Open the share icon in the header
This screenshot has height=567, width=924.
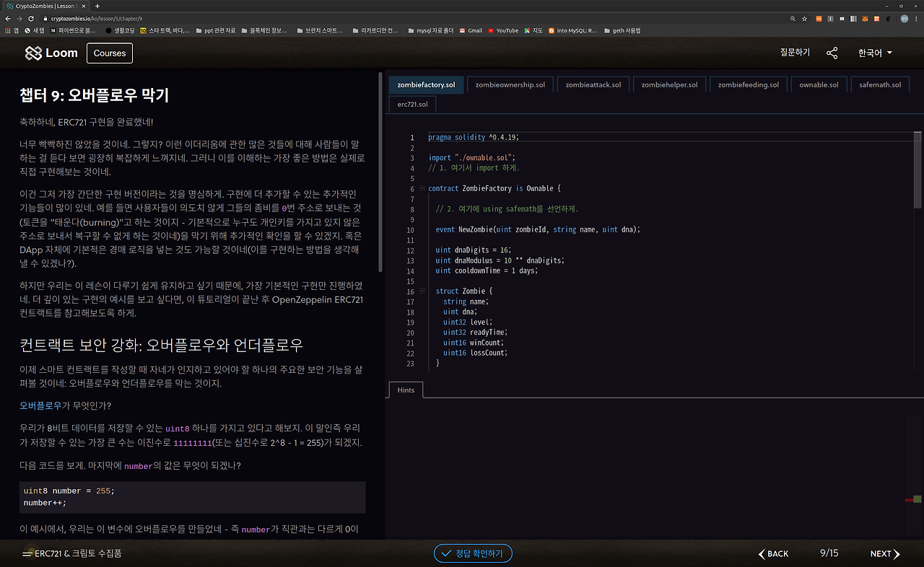832,53
